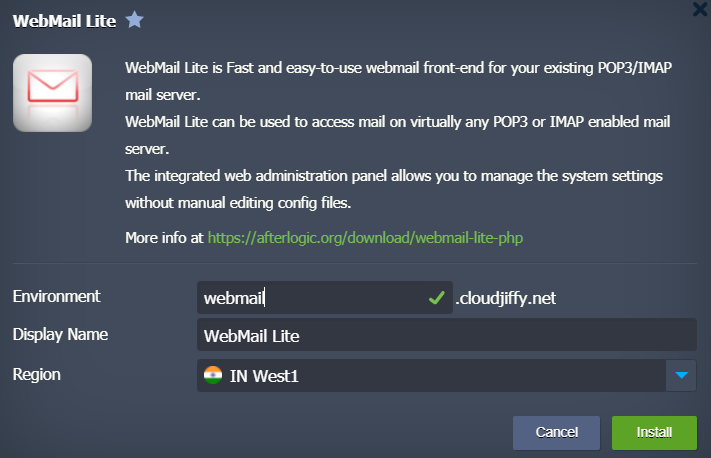
Task: Click the "More info at" text
Action: 164,238
